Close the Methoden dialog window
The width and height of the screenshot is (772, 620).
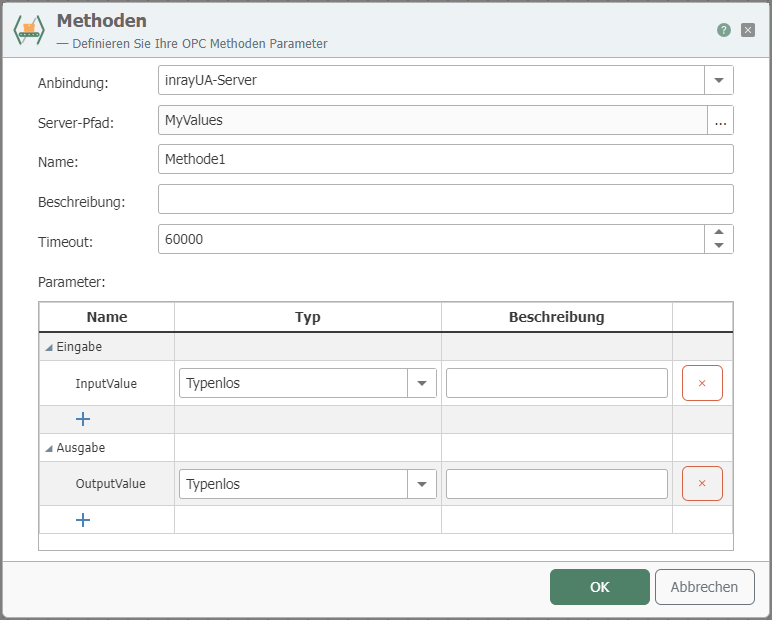(748, 30)
